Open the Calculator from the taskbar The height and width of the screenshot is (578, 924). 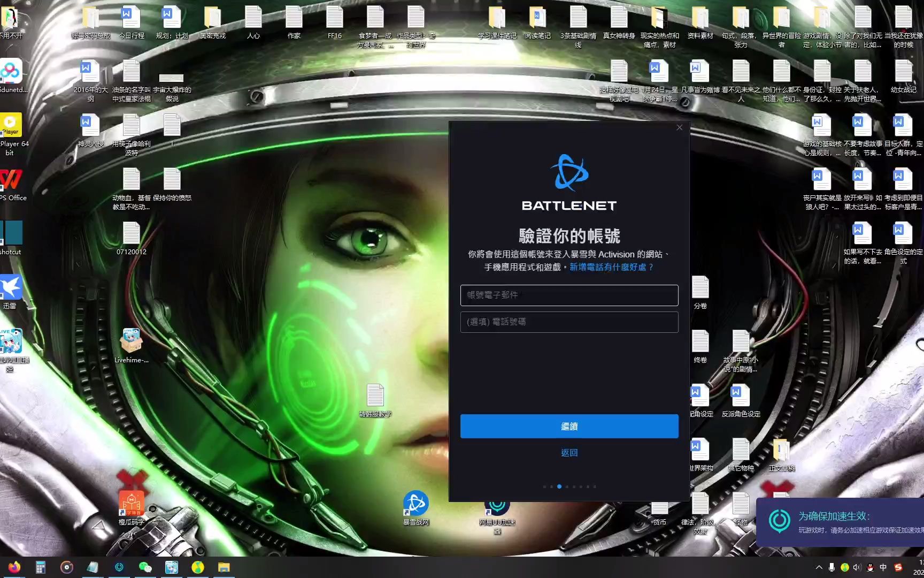coord(41,567)
